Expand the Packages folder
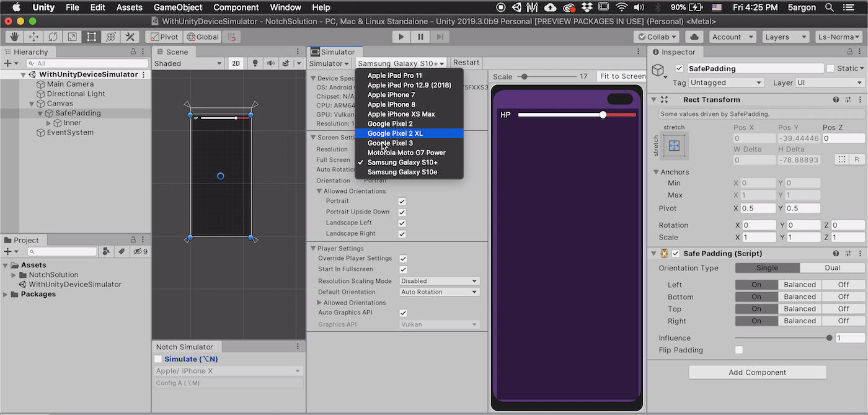 pyautogui.click(x=6, y=294)
